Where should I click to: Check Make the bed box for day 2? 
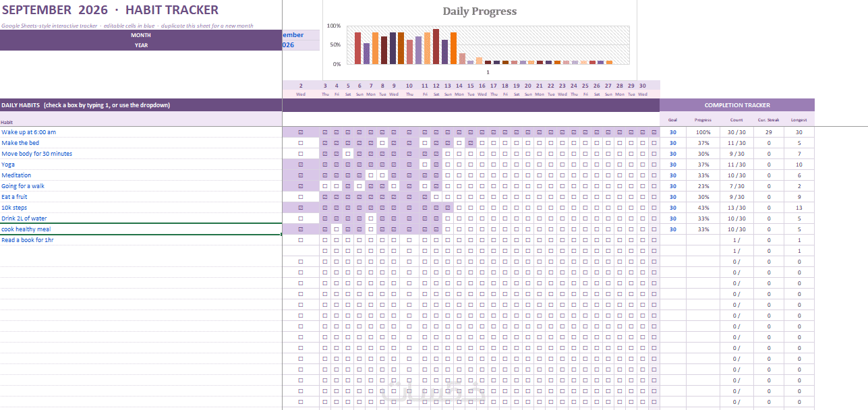pos(301,143)
